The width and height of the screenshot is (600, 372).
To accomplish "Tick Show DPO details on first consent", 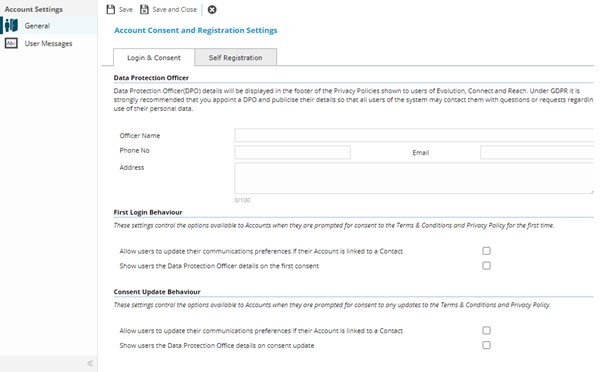I will tap(486, 266).
